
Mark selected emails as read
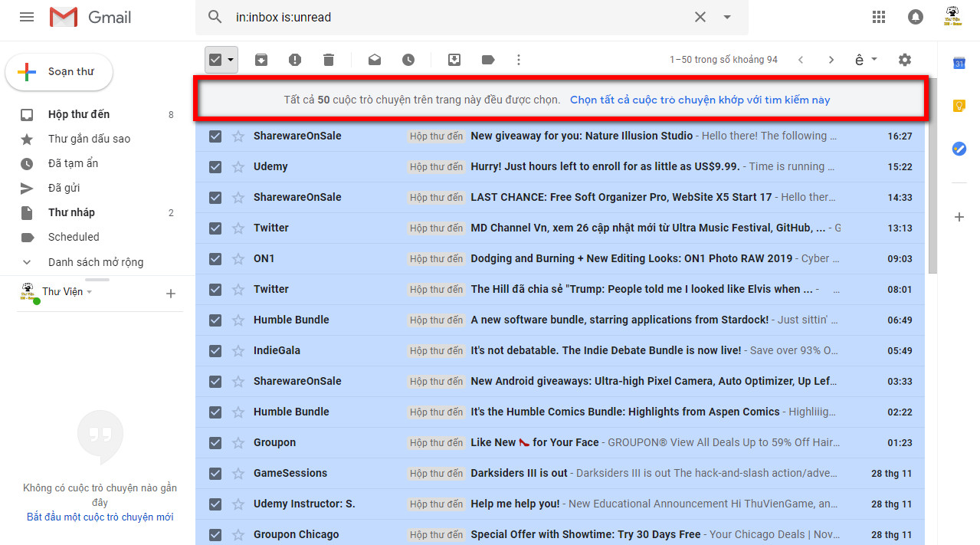[x=374, y=59]
